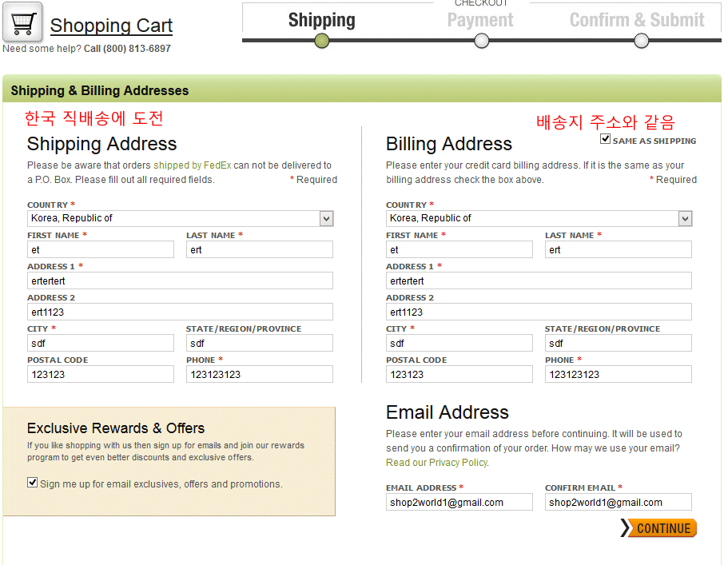Click the shopping cart icon
This screenshot has height=565, width=728.
pyautogui.click(x=22, y=23)
